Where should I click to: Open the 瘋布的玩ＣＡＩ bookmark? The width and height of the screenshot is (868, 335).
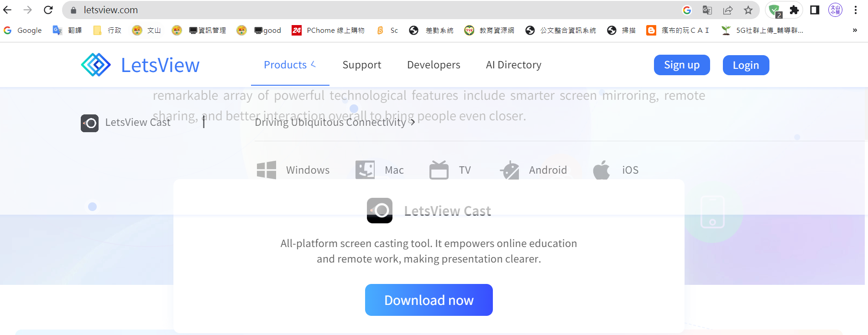point(678,30)
